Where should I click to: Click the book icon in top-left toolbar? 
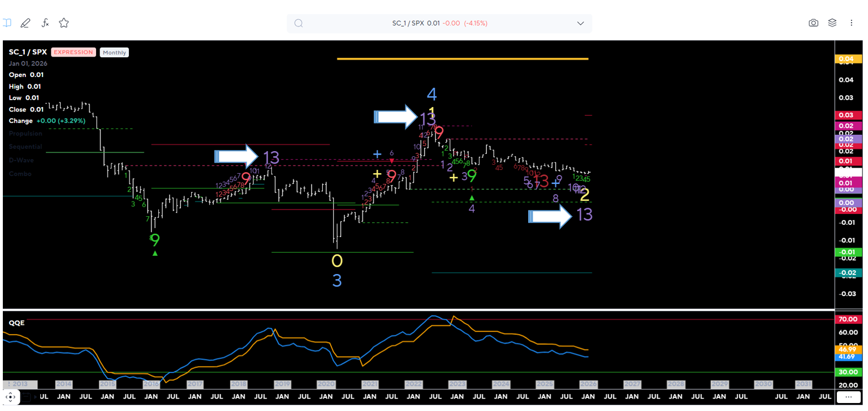click(7, 23)
